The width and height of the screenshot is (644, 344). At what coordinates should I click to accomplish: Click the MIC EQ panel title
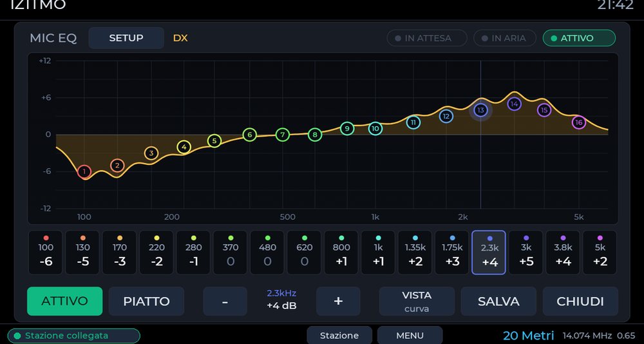click(53, 38)
